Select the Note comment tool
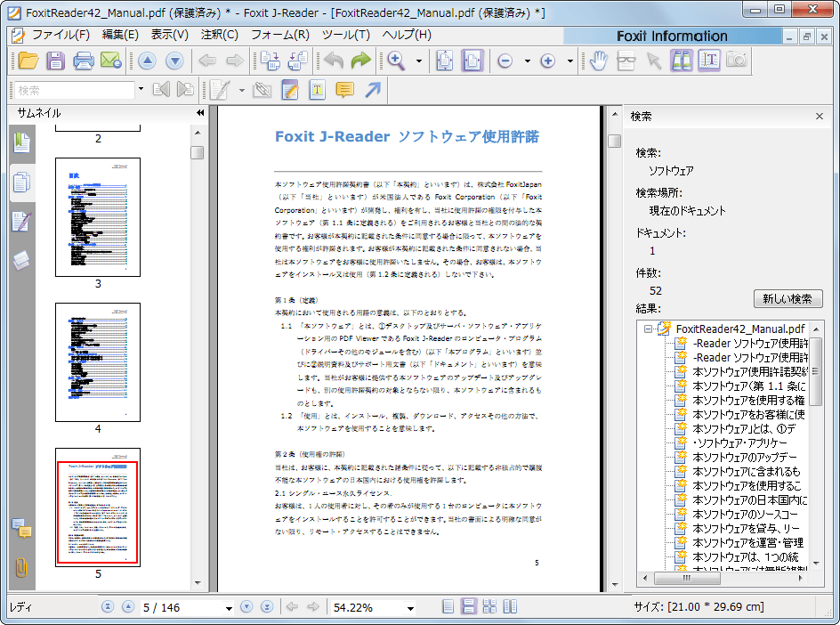 coord(345,90)
